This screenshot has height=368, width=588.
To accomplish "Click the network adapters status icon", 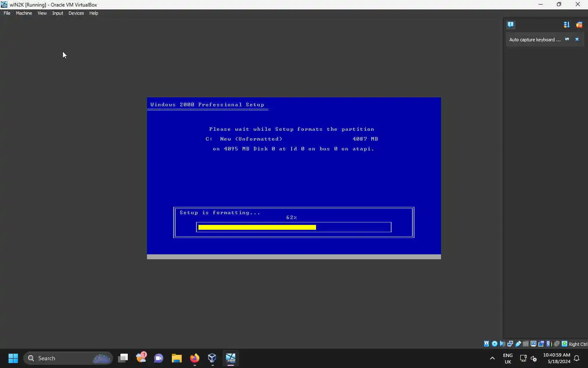I will click(x=510, y=344).
